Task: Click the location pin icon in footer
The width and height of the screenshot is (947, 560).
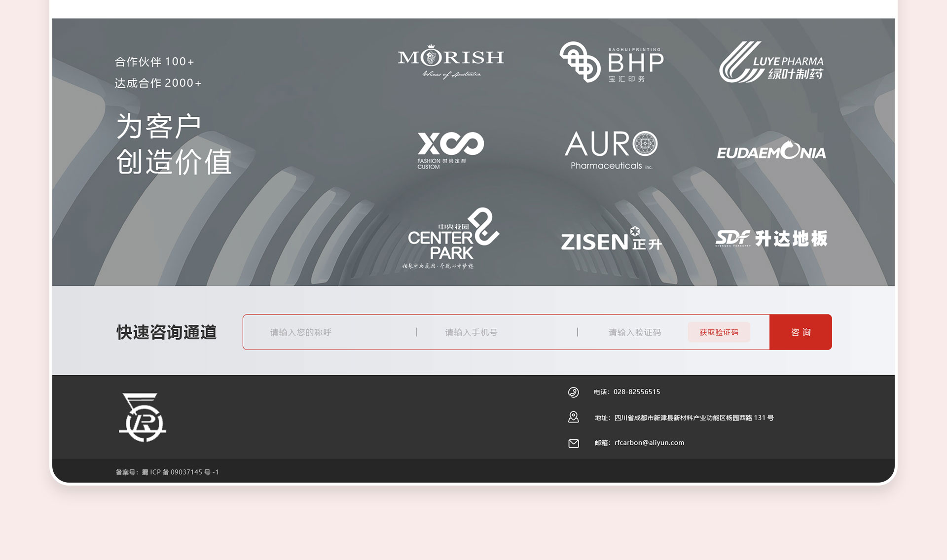Action: pyautogui.click(x=573, y=418)
